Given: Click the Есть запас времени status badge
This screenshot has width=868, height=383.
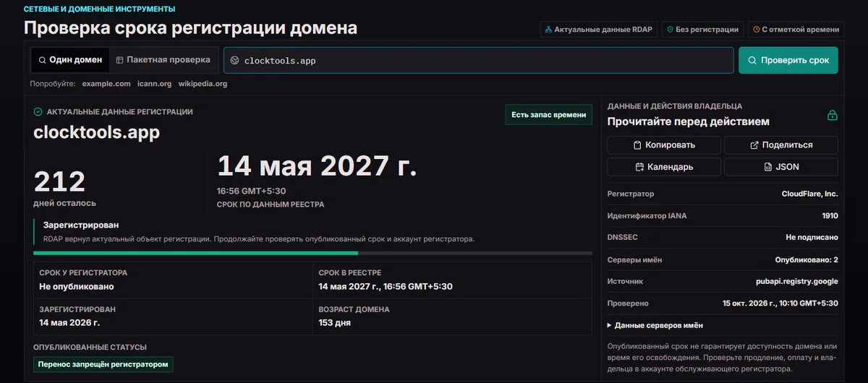Looking at the screenshot, I should tap(549, 115).
